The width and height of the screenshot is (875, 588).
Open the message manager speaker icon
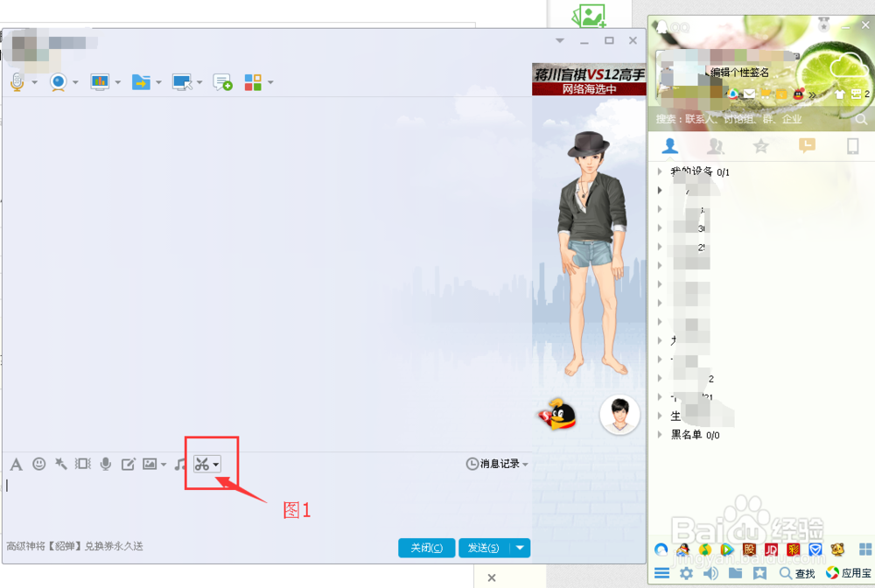710,573
